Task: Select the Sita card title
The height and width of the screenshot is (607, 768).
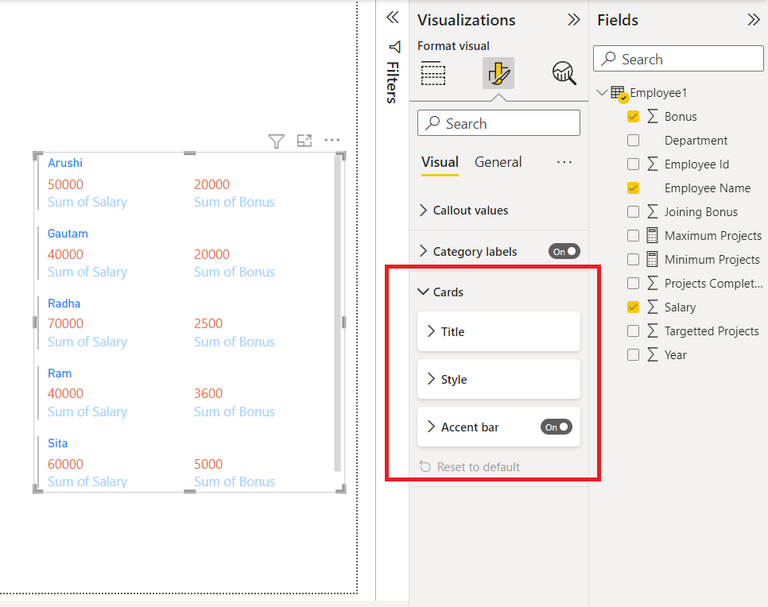Action: [x=58, y=443]
